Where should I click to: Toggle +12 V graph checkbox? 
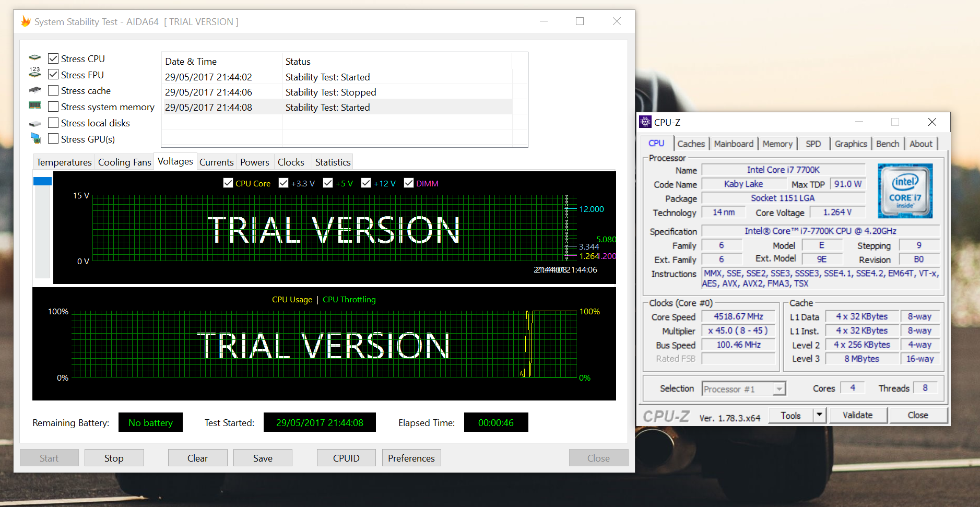click(366, 183)
